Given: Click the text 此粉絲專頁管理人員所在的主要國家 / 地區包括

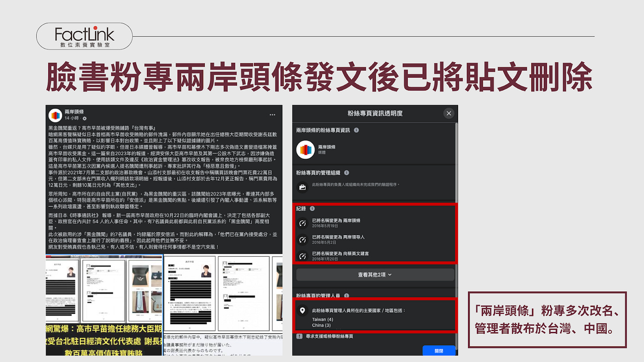Looking at the screenshot, I should coord(359,310).
